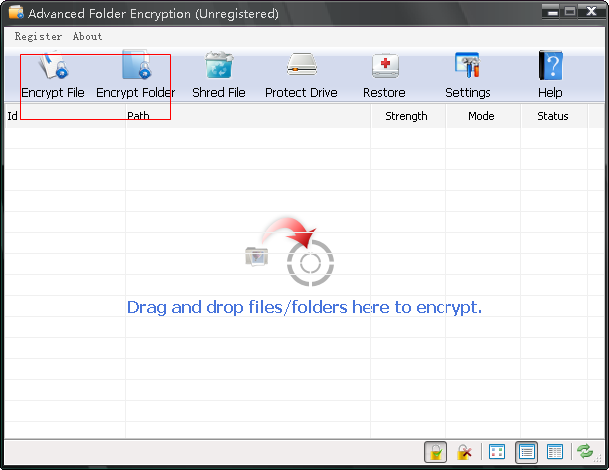The width and height of the screenshot is (609, 470).
Task: Open the Restore tool
Action: tap(385, 75)
